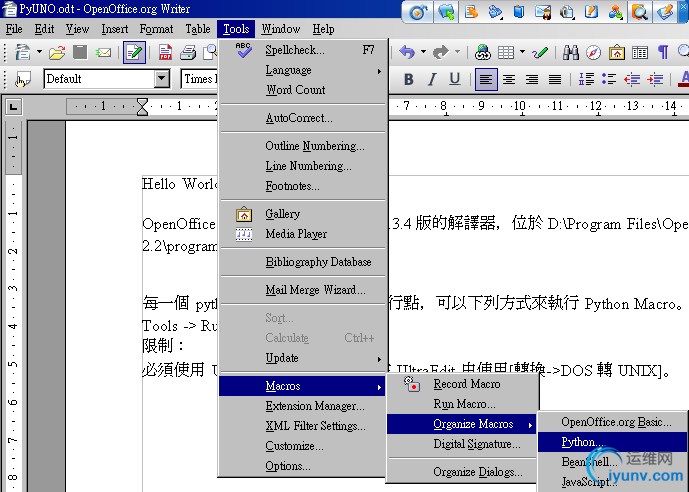Open the Insert menu
The height and width of the screenshot is (492, 689).
115,29
